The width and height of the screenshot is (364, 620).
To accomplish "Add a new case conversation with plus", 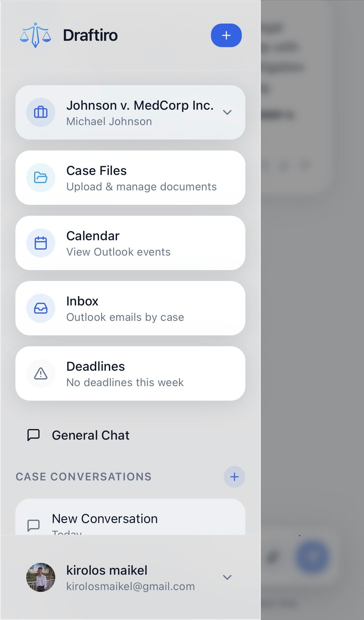I will point(234,477).
